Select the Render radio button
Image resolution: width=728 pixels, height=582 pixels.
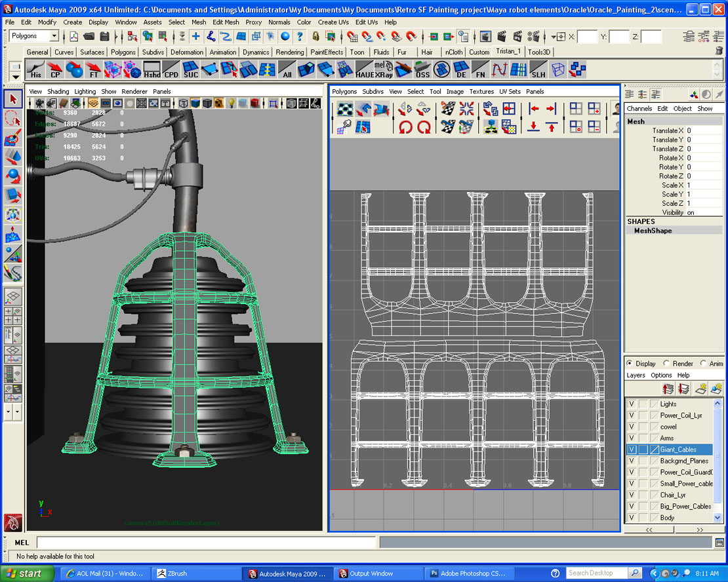tap(665, 362)
